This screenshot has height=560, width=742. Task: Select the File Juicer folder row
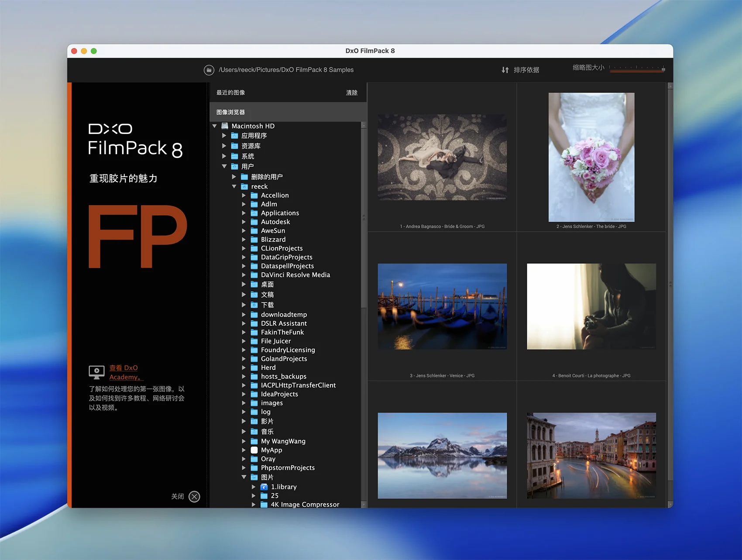coord(285,341)
